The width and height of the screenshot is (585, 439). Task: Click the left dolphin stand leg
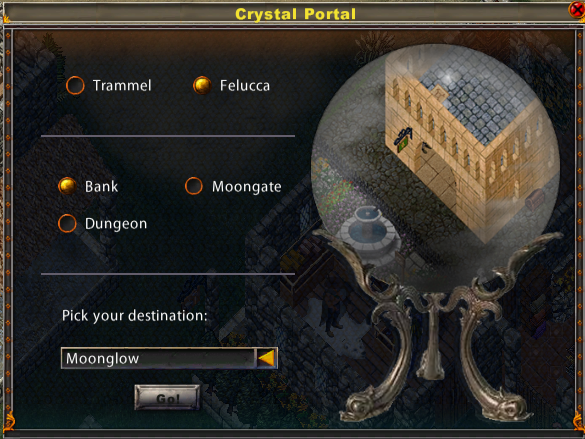click(x=377, y=366)
